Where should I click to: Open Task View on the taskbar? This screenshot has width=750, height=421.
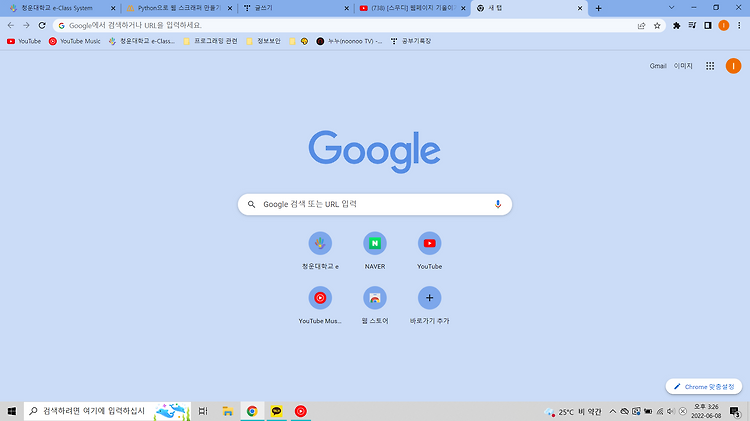click(203, 411)
